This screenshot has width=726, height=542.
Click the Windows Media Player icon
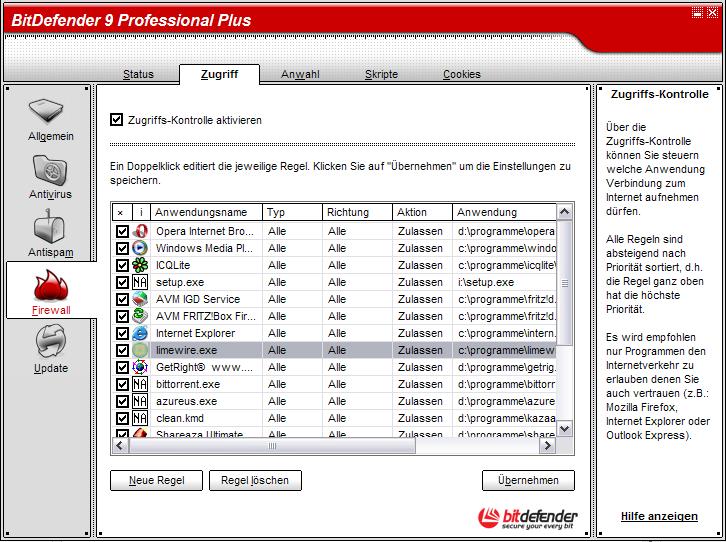coord(140,248)
